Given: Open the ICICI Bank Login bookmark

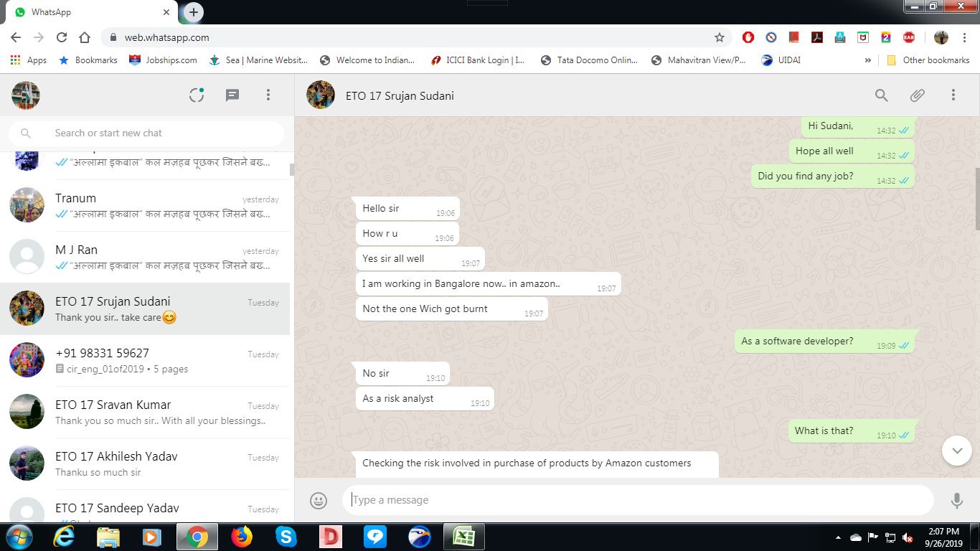Looking at the screenshot, I should click(478, 60).
